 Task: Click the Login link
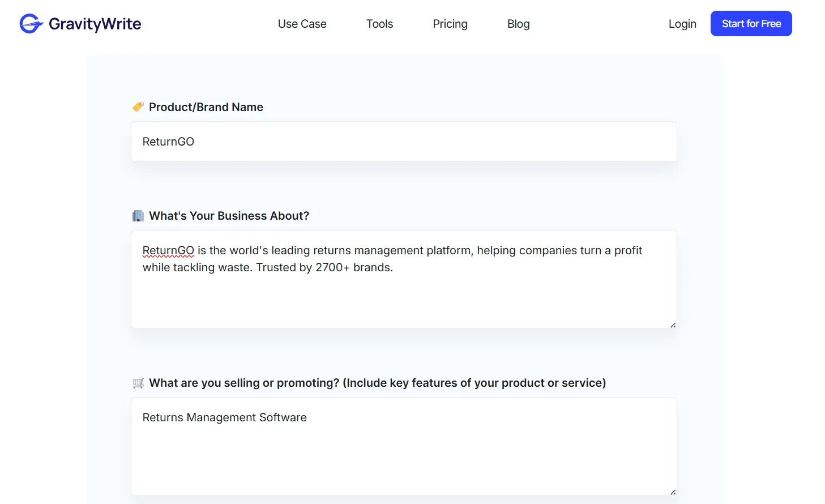point(682,24)
